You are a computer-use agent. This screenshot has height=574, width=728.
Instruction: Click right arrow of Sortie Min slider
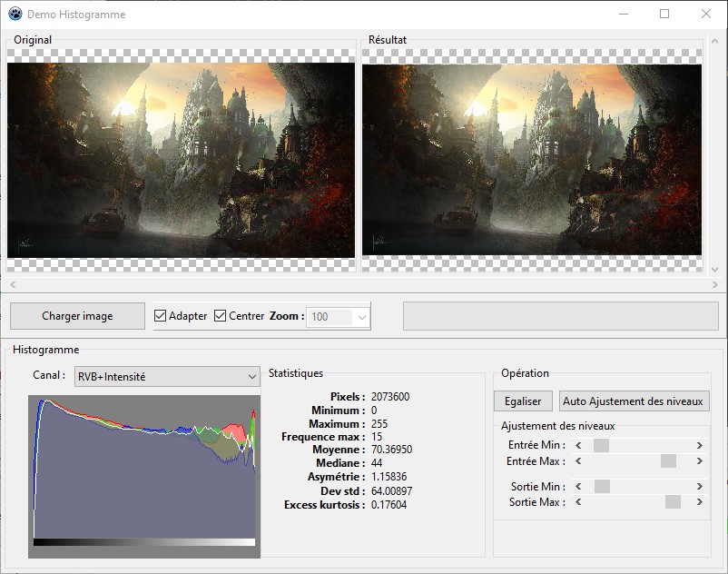pos(699,486)
